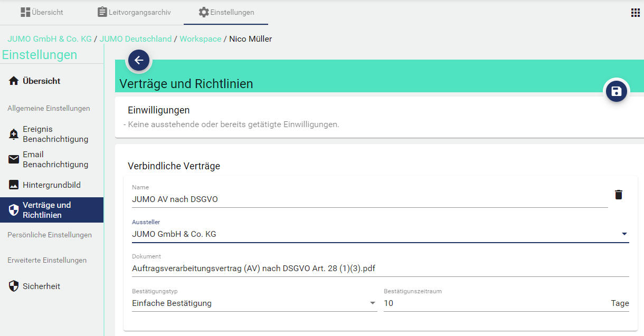
Task: Expand the Aussteller dropdown
Action: (x=624, y=234)
